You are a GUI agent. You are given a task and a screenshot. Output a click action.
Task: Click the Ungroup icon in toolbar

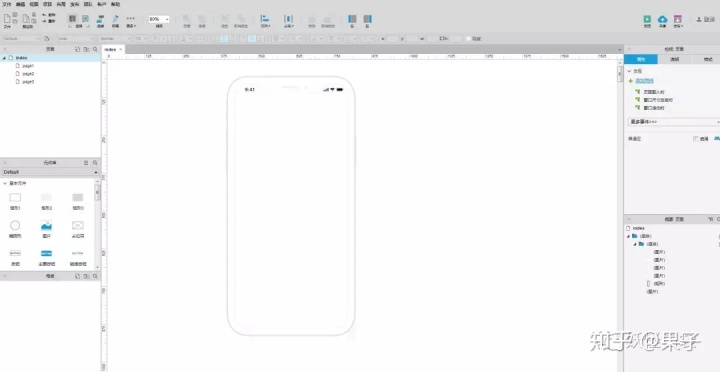(x=241, y=19)
